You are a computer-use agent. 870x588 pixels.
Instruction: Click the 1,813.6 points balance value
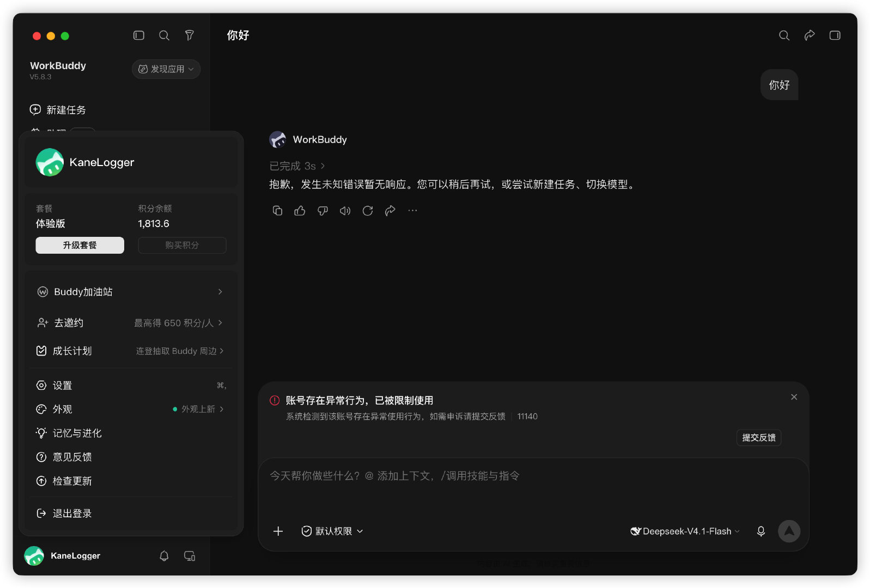point(154,224)
